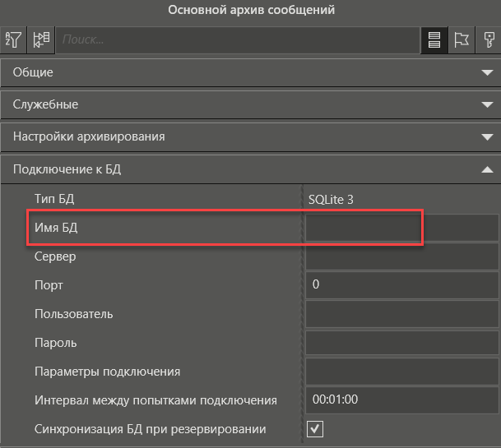Toggle Синхронизация БД при резервировании checkbox

coord(315,429)
